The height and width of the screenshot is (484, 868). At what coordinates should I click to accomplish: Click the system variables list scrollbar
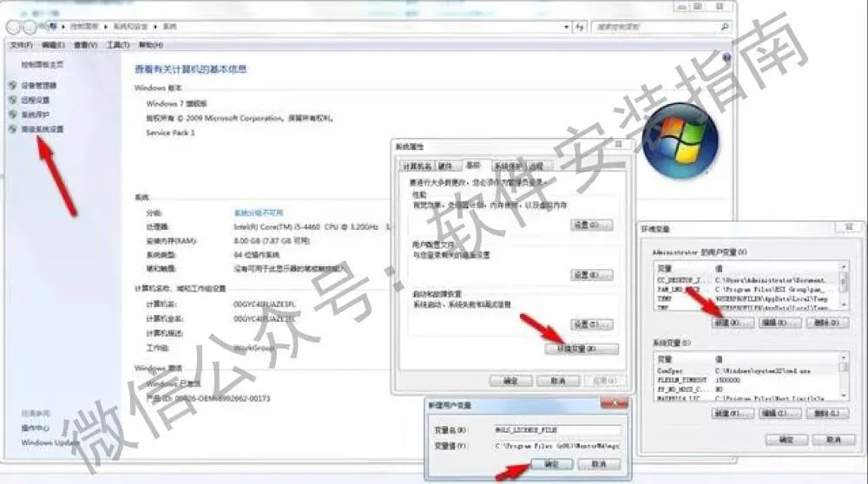(x=844, y=376)
